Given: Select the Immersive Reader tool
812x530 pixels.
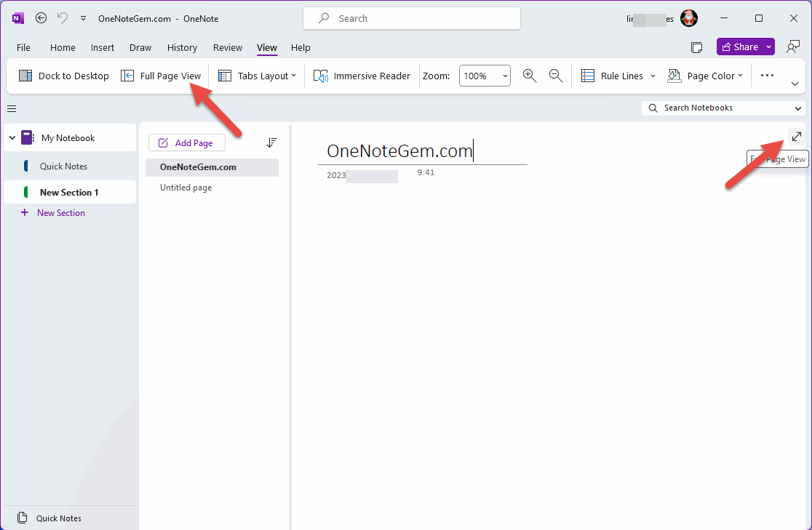Looking at the screenshot, I should point(361,76).
